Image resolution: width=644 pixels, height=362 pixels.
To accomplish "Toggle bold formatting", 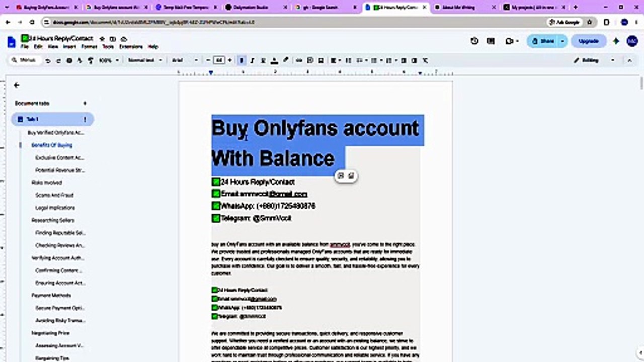I will point(242,60).
